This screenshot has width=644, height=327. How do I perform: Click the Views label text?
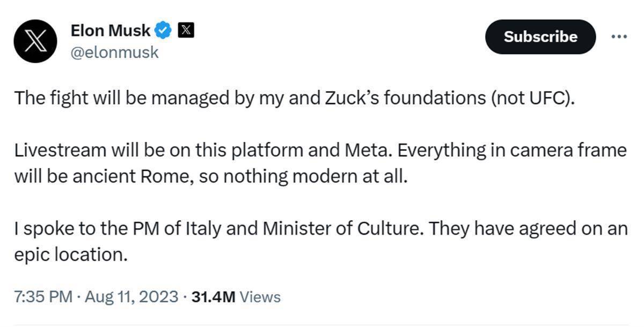260,296
